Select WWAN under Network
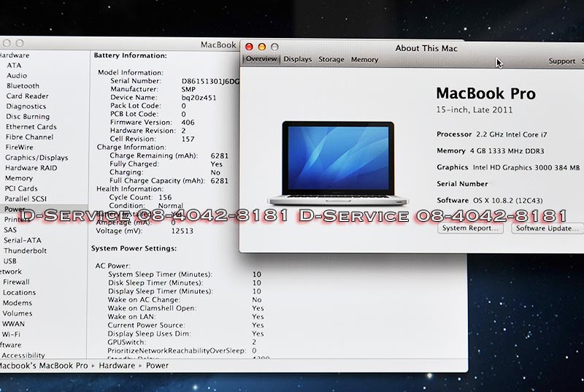The image size is (584, 392). click(x=13, y=324)
